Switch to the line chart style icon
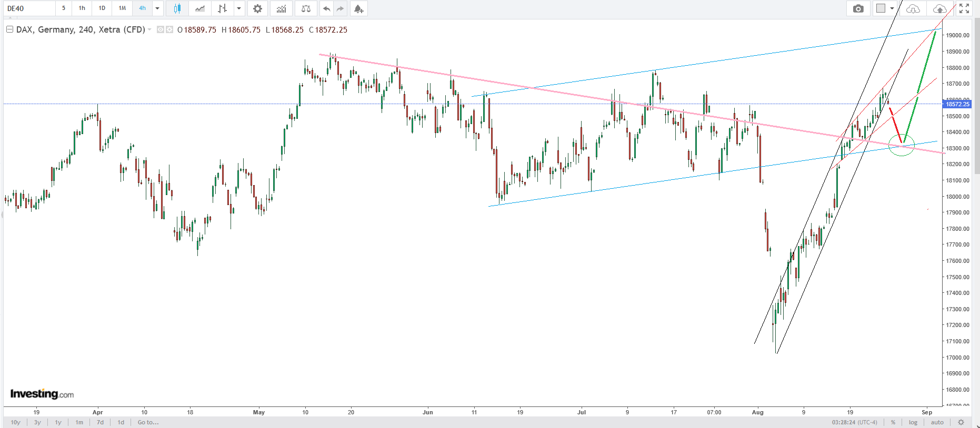This screenshot has height=428, width=980. [200, 8]
